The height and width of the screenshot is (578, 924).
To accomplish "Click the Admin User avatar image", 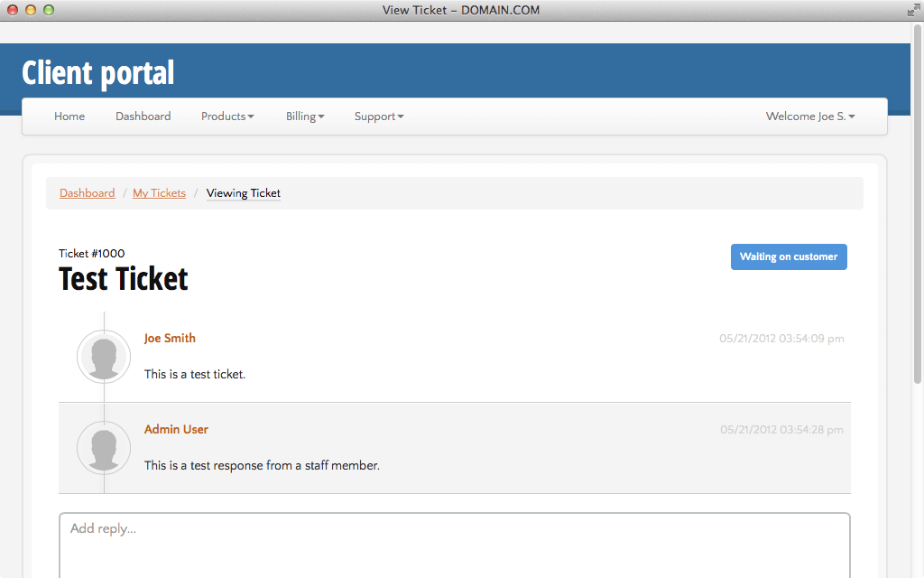I will pyautogui.click(x=104, y=448).
